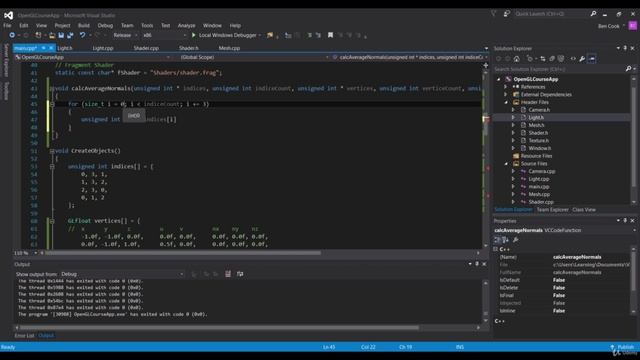This screenshot has height=360, width=640.
Task: Click the highlighted Preview Selected Items icon
Action: [592, 59]
